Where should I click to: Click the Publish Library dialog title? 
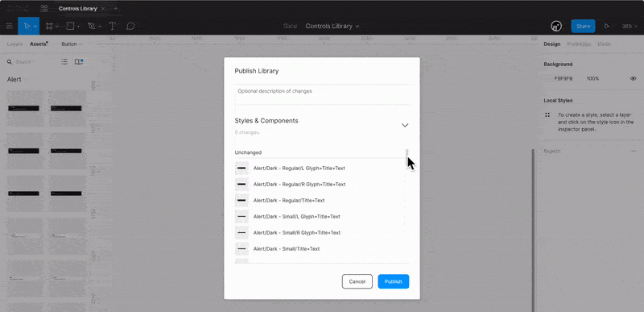click(256, 71)
